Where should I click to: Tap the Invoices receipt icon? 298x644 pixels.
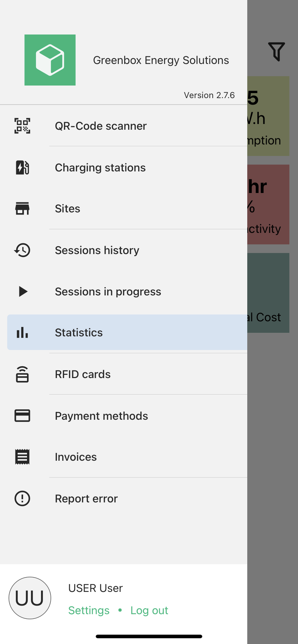[22, 457]
